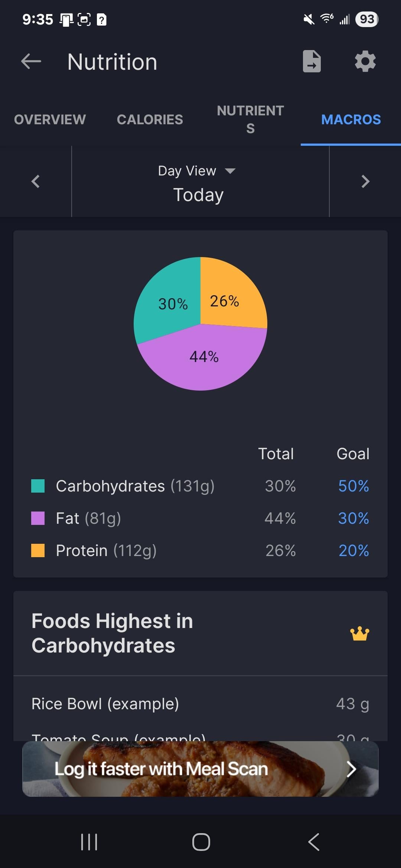Switch to the Calories tab

(x=150, y=119)
